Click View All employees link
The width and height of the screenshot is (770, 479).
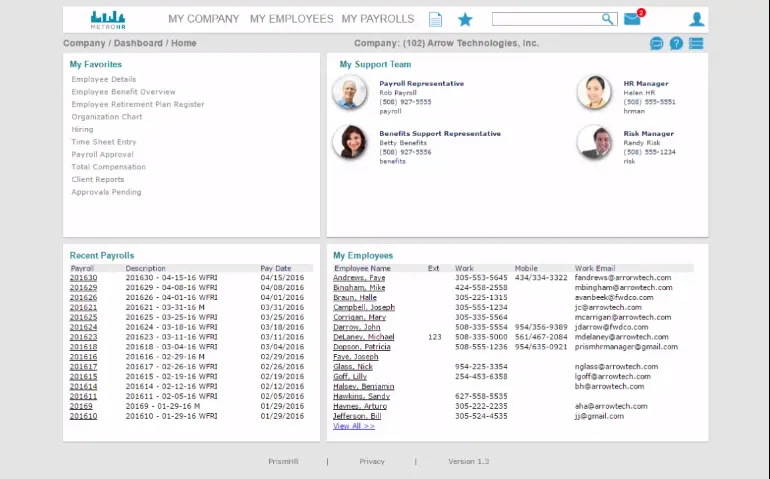354,426
